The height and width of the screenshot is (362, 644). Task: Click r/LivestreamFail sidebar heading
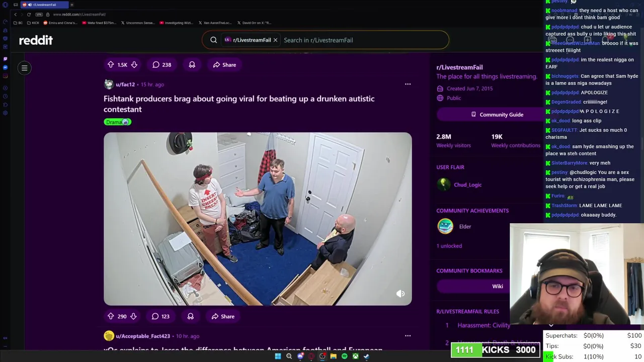point(459,67)
